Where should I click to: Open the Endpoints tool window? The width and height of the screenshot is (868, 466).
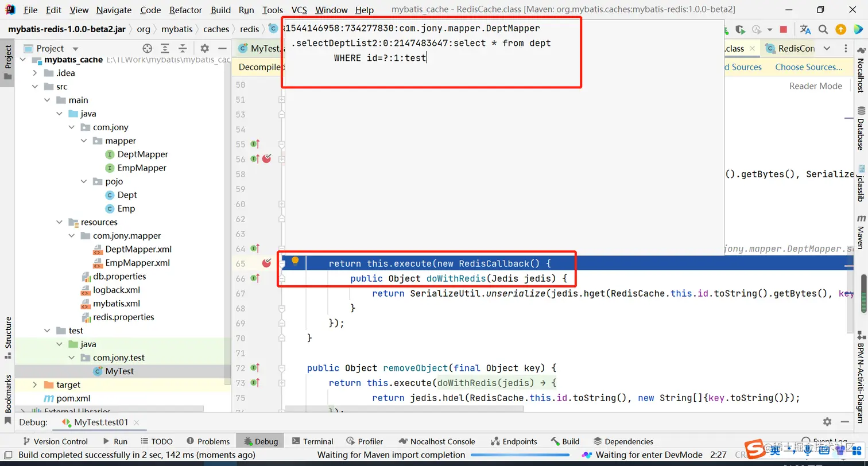click(x=514, y=441)
